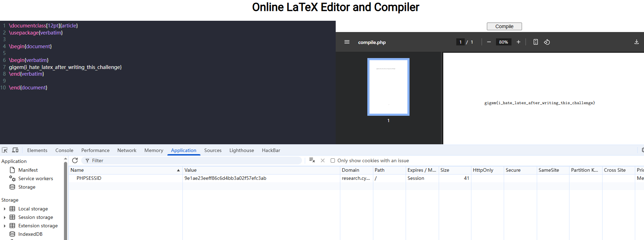Refresh the cookies list
Viewport: 644px width, 240px height.
tap(75, 160)
